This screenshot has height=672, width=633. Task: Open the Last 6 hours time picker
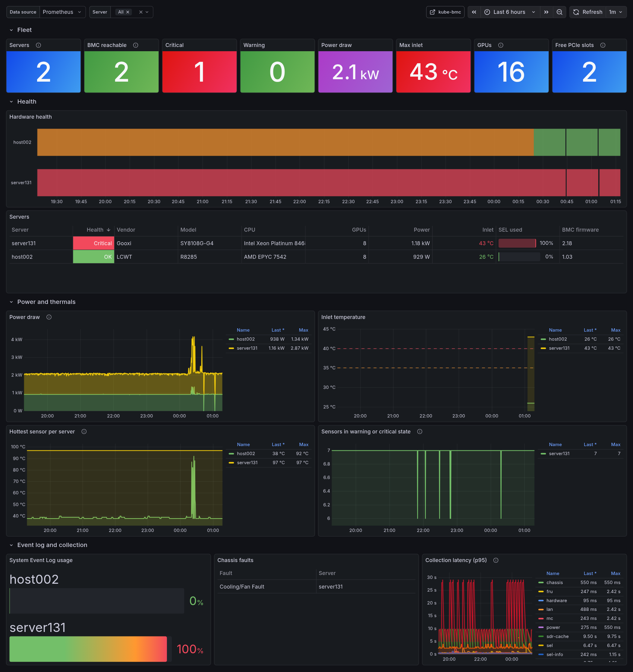coord(510,12)
